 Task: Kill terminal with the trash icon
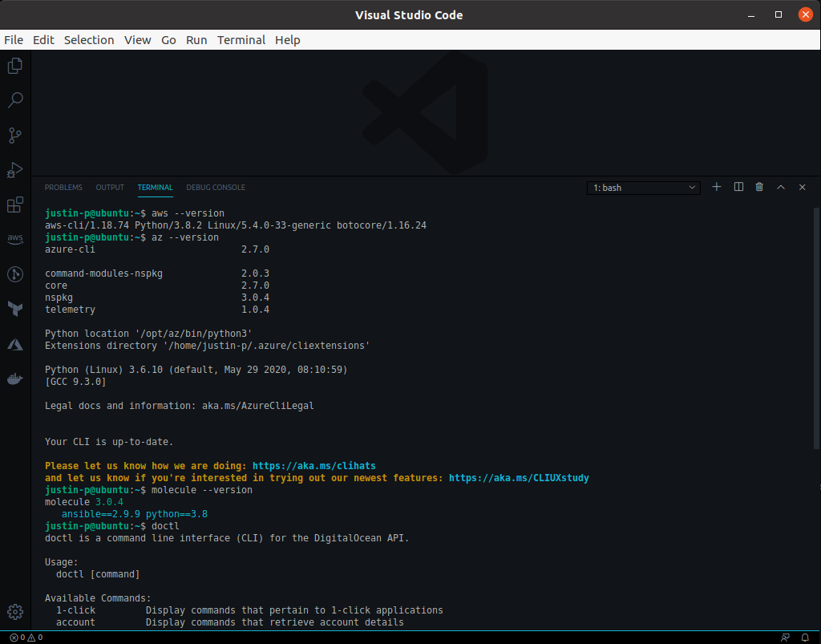click(759, 187)
